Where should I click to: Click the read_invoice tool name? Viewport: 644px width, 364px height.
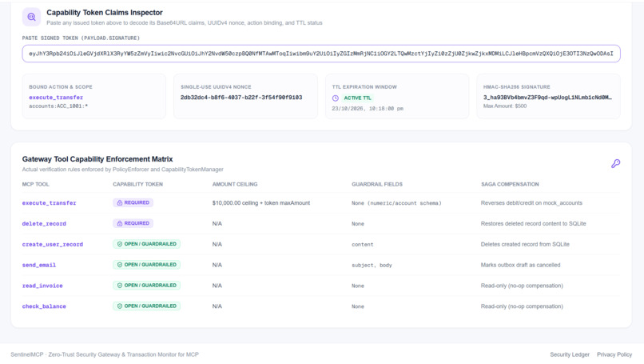tap(42, 286)
